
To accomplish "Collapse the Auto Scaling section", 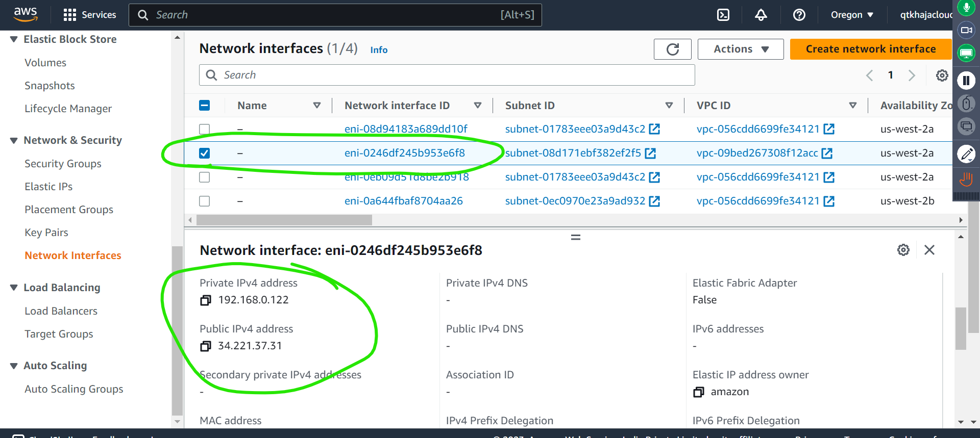I will [14, 366].
